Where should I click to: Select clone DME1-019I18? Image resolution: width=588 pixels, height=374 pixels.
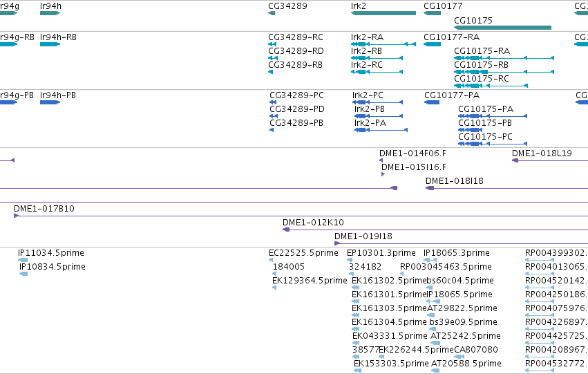click(363, 236)
